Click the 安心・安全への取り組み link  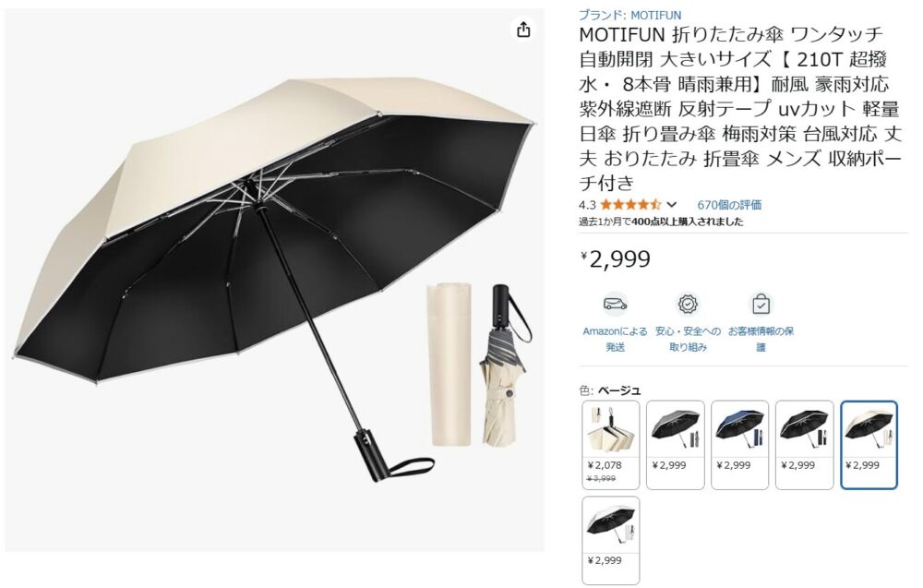pos(688,339)
